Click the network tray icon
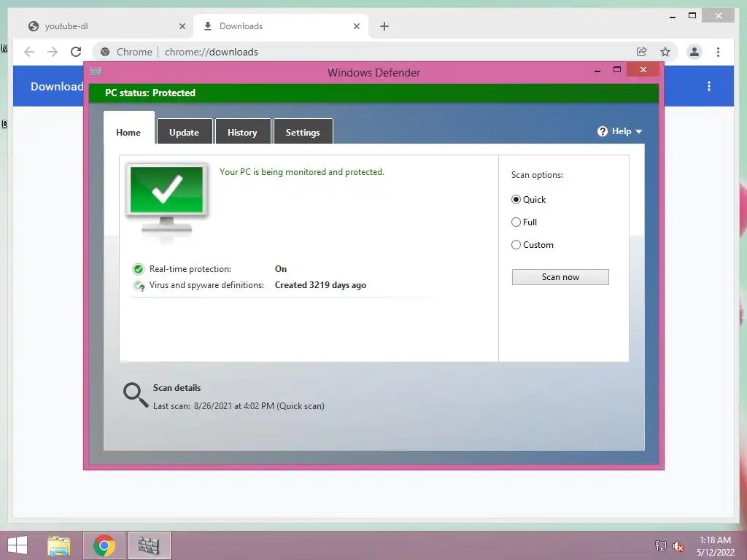Viewport: 747px width, 560px height. click(660, 545)
